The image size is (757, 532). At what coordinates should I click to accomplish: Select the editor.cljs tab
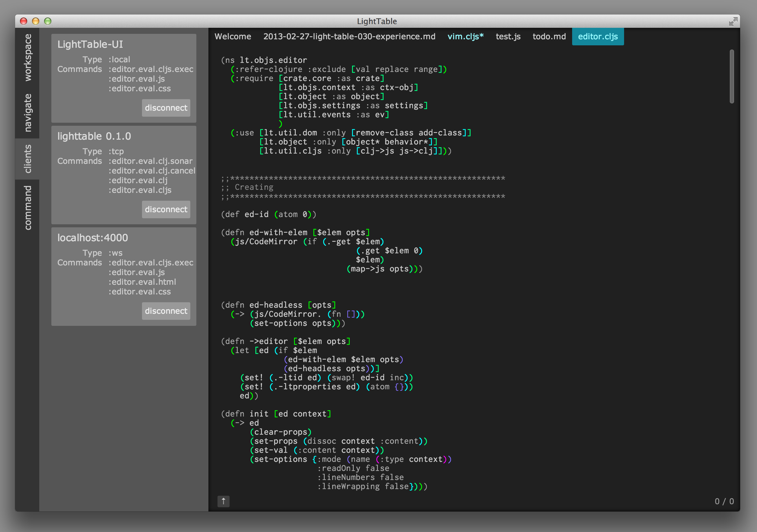[598, 37]
